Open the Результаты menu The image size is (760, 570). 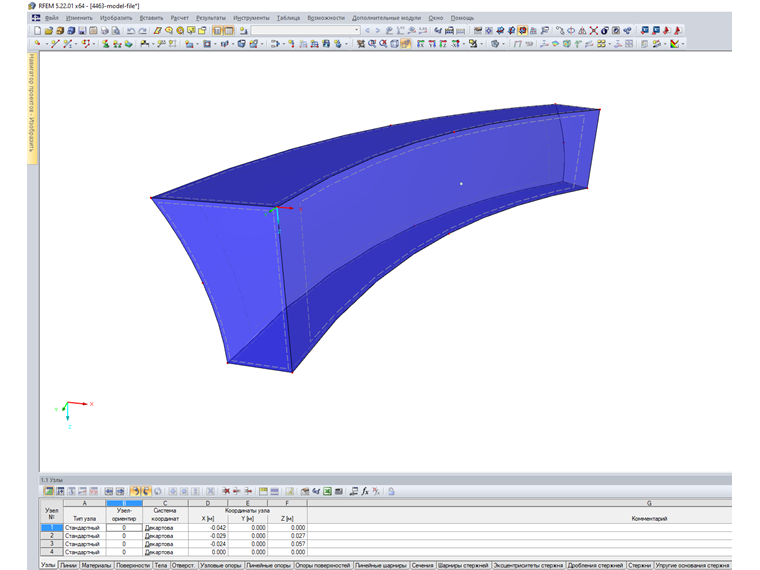[211, 18]
